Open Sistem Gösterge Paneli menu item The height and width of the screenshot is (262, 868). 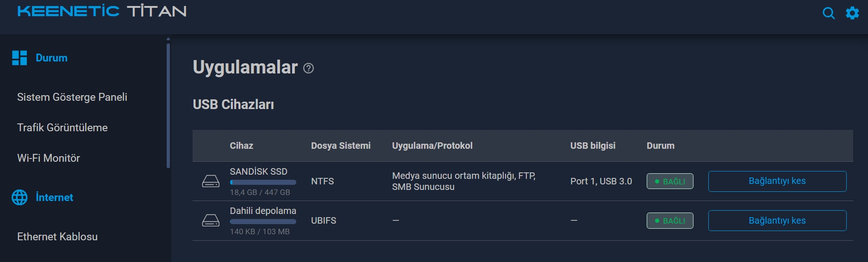point(72,97)
